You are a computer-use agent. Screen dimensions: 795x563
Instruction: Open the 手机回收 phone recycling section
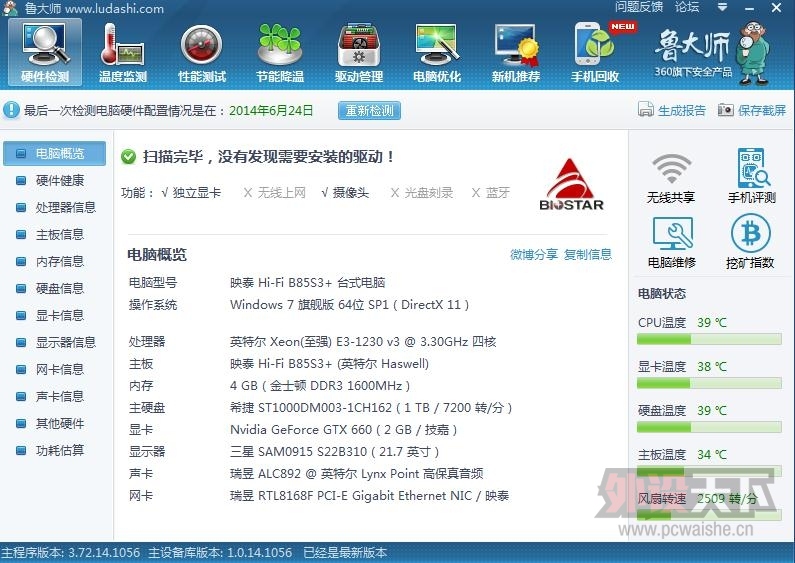coord(595,53)
